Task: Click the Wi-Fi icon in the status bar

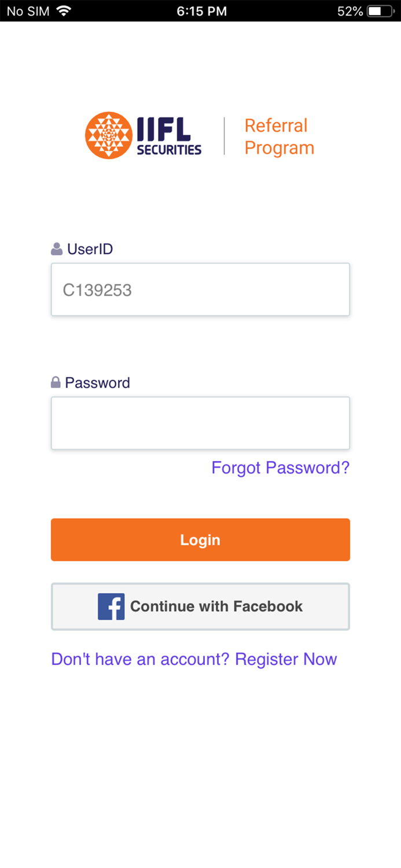Action: [x=63, y=10]
